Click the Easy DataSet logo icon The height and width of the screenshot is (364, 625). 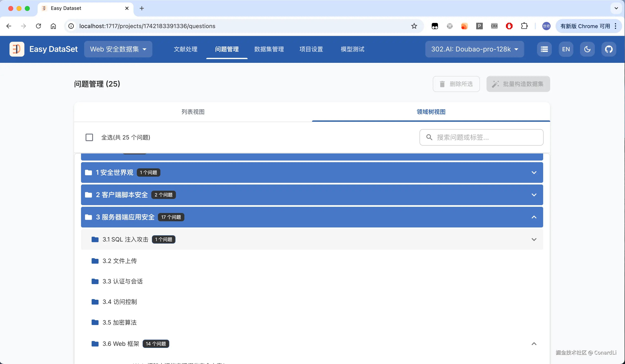click(17, 49)
